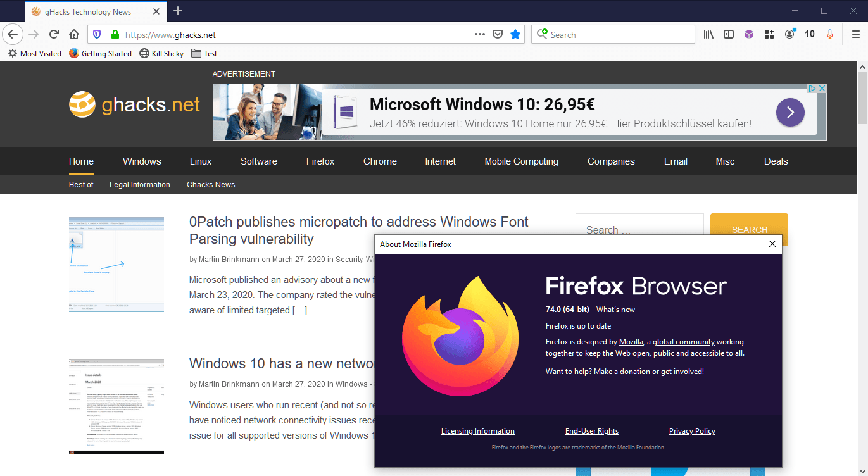Open the Internet category menu

coord(441,161)
